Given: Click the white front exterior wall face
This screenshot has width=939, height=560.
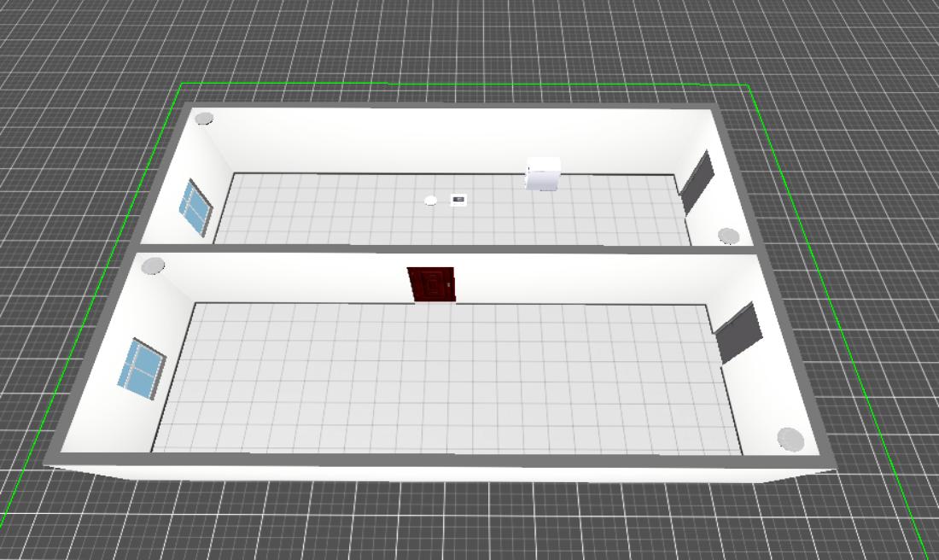Looking at the screenshot, I should (x=427, y=474).
